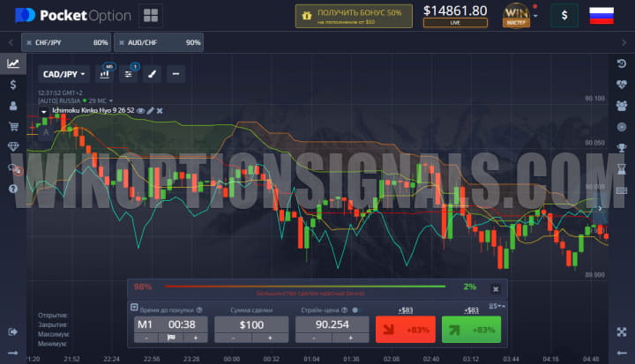The height and width of the screenshot is (364, 635).
Task: Click the dollar finance icon in left sidebar
Action: (13, 85)
